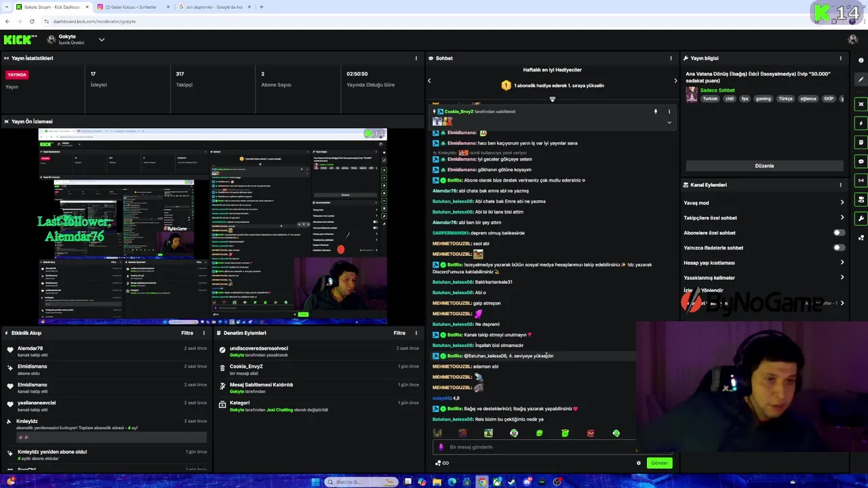Open more options for Denetim Eylemleri panel
Screen dimensions: 868x488
point(416,333)
